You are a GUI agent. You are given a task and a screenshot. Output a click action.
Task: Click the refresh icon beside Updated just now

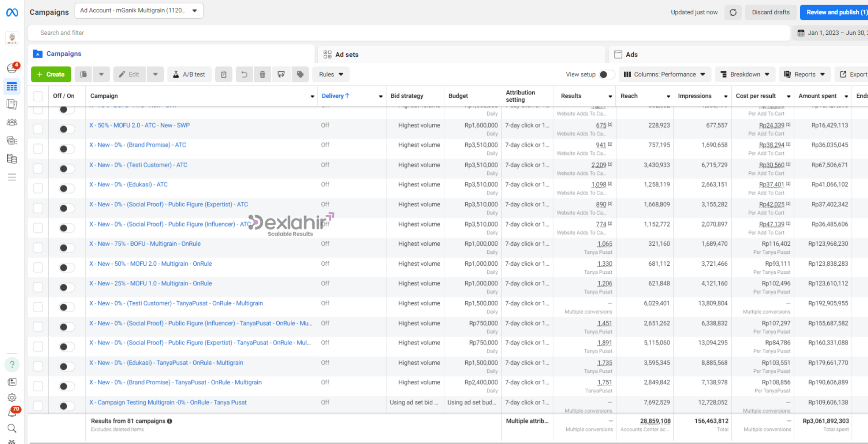[733, 12]
